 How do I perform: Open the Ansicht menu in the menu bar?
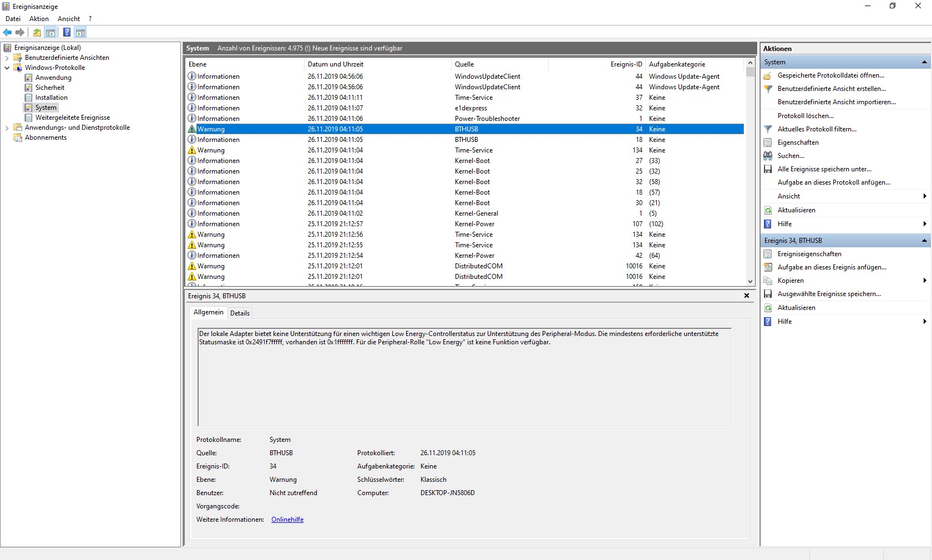(69, 19)
